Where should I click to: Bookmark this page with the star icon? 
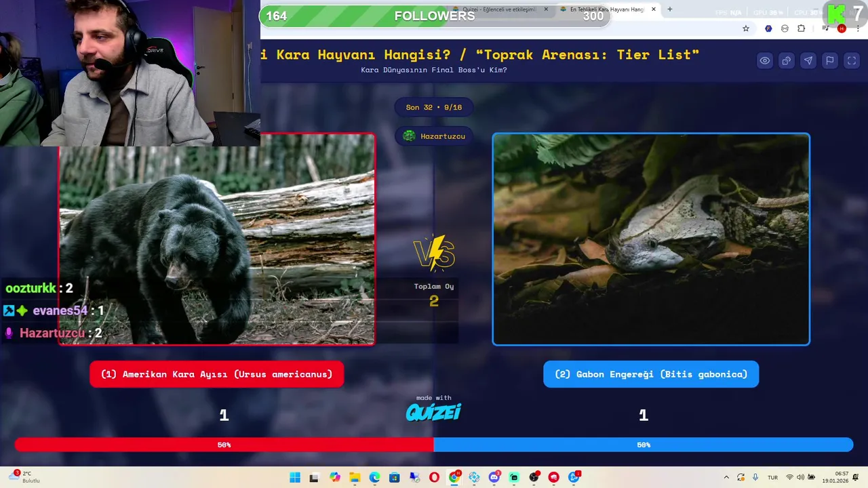[746, 28]
